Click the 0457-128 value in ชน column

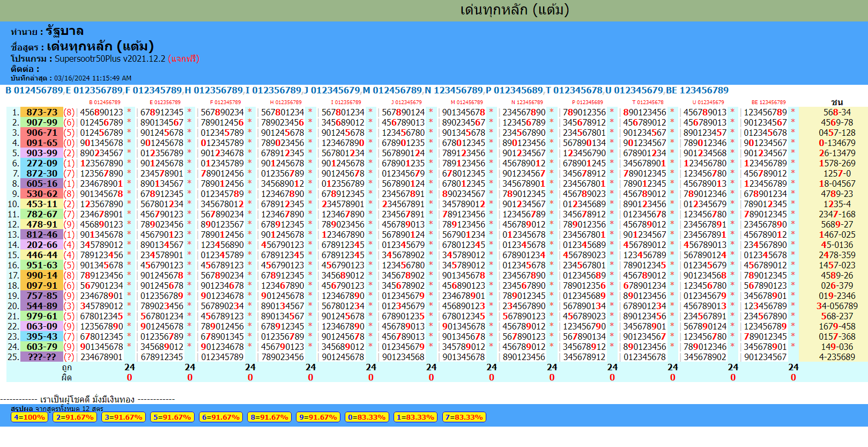tap(837, 133)
